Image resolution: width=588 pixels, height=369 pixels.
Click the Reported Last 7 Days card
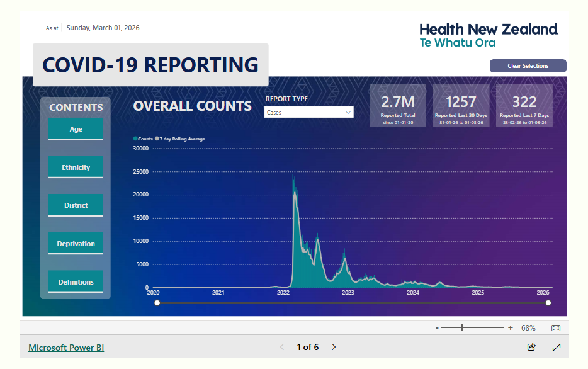coord(524,106)
